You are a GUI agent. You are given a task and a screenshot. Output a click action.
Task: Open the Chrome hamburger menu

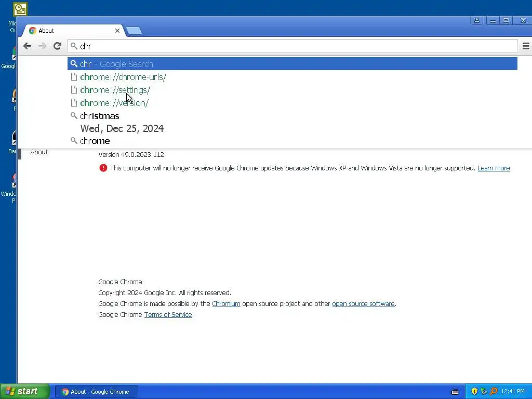pyautogui.click(x=526, y=46)
